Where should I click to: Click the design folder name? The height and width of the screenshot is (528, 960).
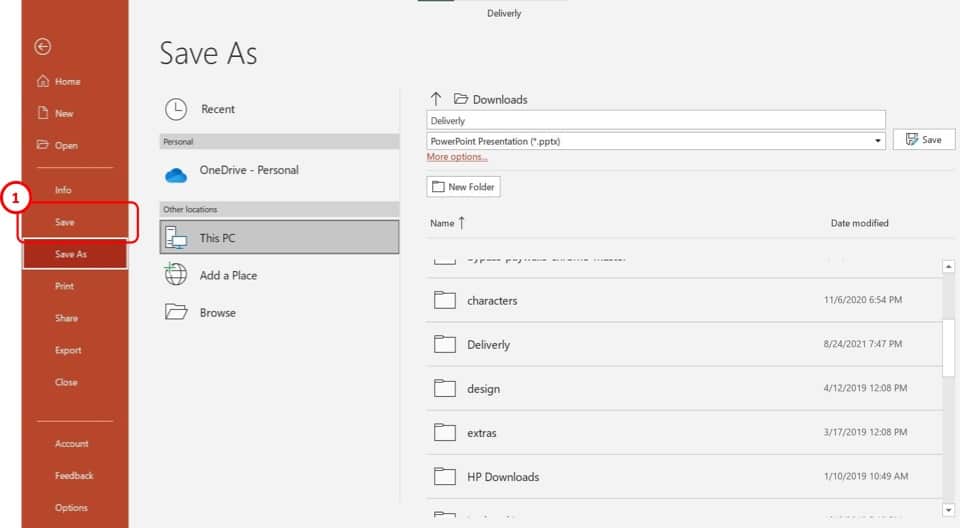pos(483,389)
